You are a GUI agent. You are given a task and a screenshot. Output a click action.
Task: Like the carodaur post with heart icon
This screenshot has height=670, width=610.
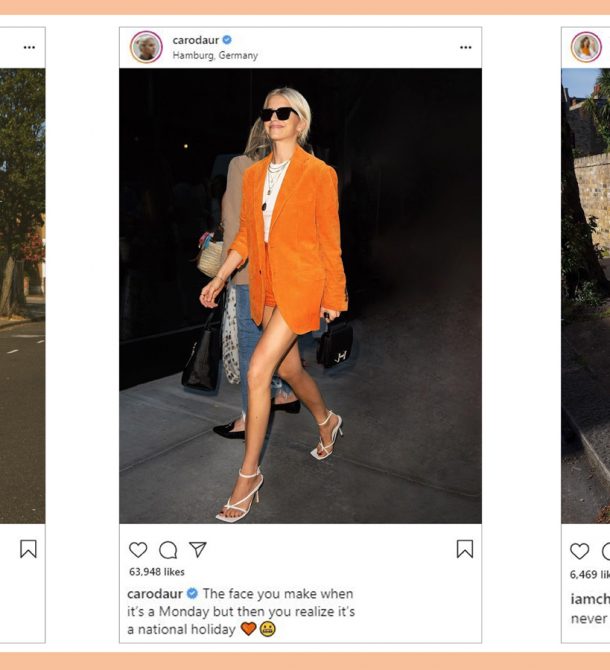[x=138, y=550]
